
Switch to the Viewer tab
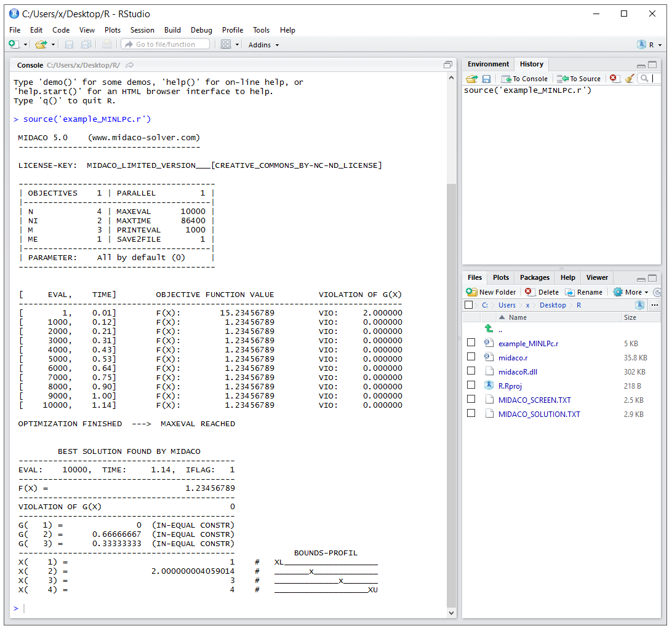click(x=597, y=277)
